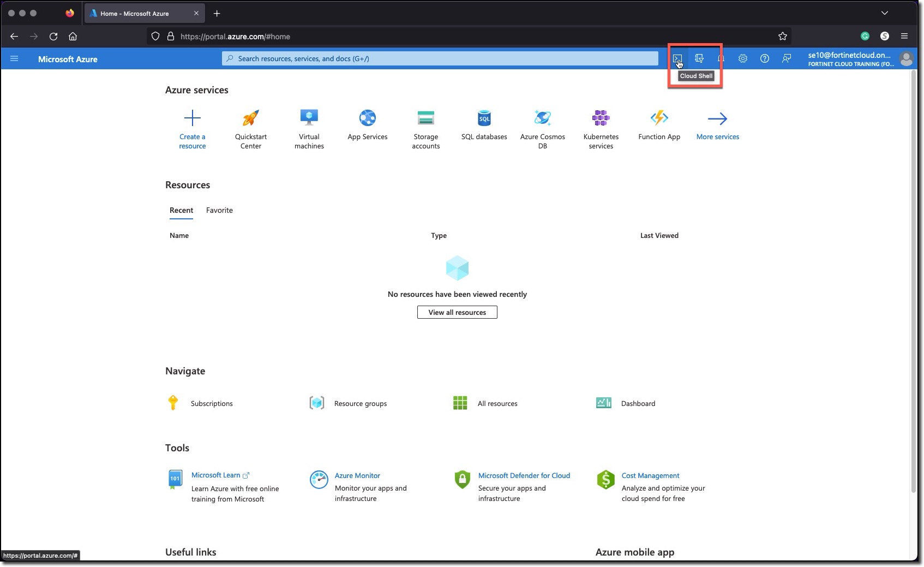The width and height of the screenshot is (924, 567).
Task: Open Quickstart Center rocket icon
Action: tap(251, 118)
